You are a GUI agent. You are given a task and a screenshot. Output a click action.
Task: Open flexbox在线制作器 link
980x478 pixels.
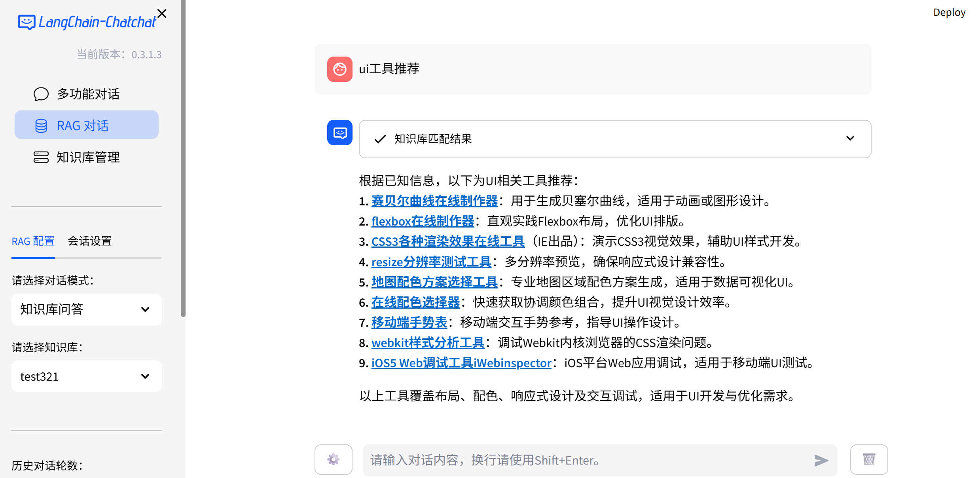[423, 221]
